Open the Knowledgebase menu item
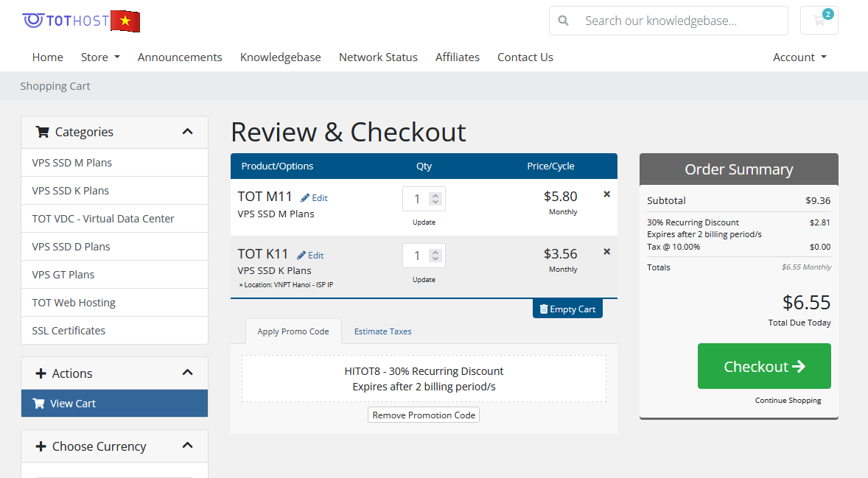 tap(280, 57)
